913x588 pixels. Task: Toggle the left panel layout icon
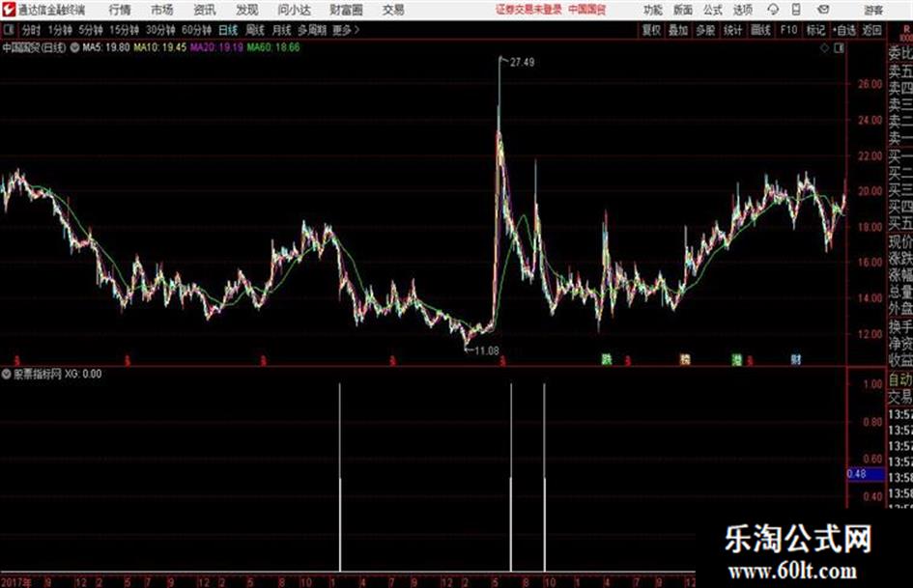pos(8,30)
